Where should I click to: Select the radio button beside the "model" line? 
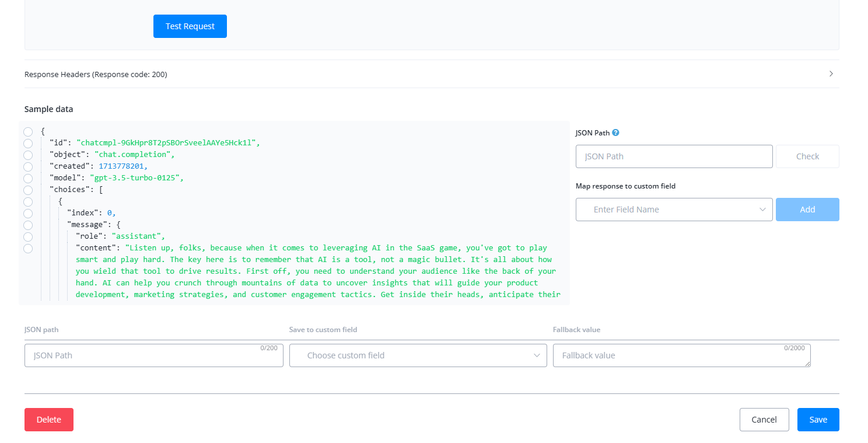tap(28, 179)
